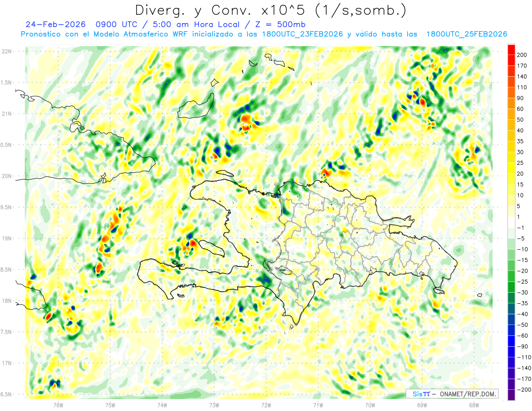The height and width of the screenshot is (411, 532).
Task: Click the "170" value on the color scale
Action: pos(523,66)
